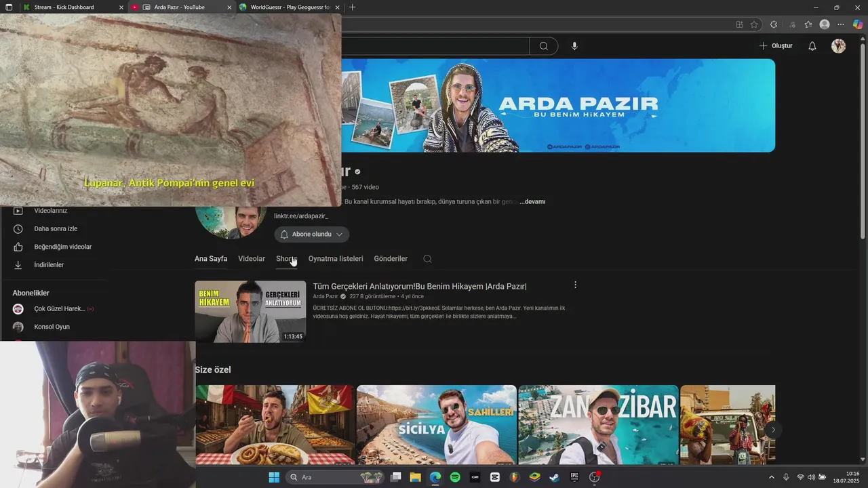Expand channel description ...devamı

[x=532, y=202]
